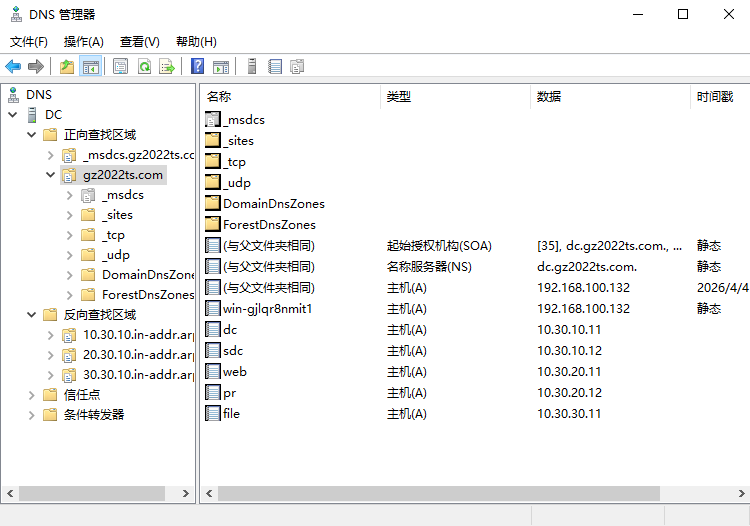Open the 查看(V) menu
The image size is (750, 526).
click(139, 42)
